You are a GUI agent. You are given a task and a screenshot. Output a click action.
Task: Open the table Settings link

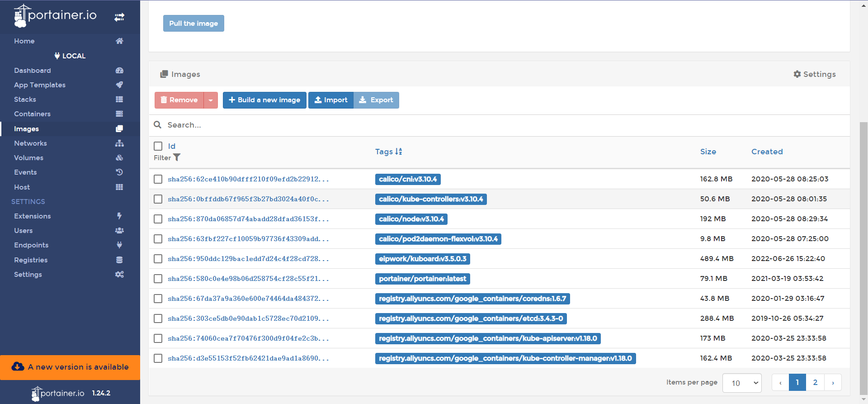point(815,74)
